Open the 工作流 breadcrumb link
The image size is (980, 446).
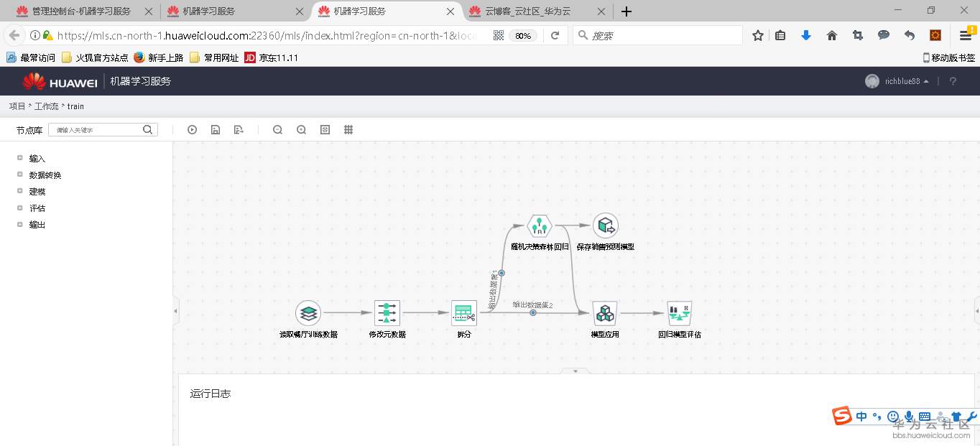click(x=46, y=106)
